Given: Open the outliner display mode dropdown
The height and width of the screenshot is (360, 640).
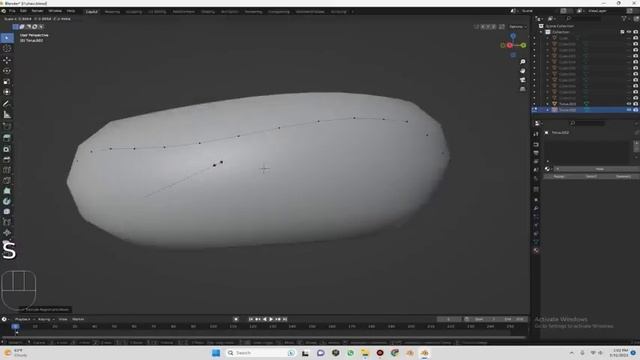Looking at the screenshot, I should 551,18.
